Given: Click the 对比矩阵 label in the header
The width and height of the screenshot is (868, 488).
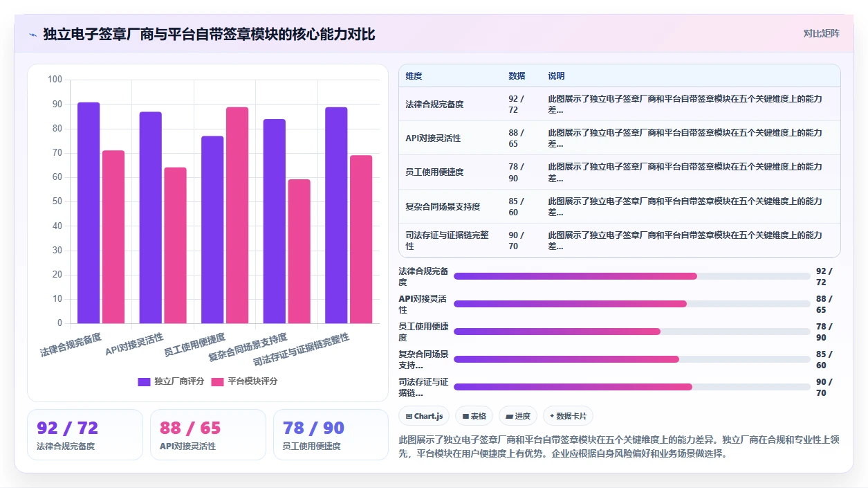Looking at the screenshot, I should click(822, 33).
